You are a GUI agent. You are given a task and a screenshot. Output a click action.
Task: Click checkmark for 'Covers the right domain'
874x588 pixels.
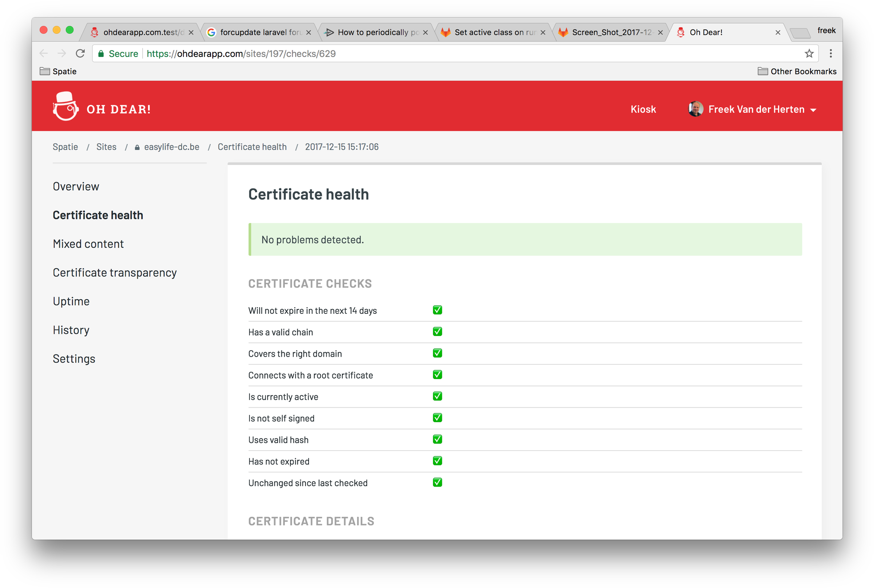437,353
